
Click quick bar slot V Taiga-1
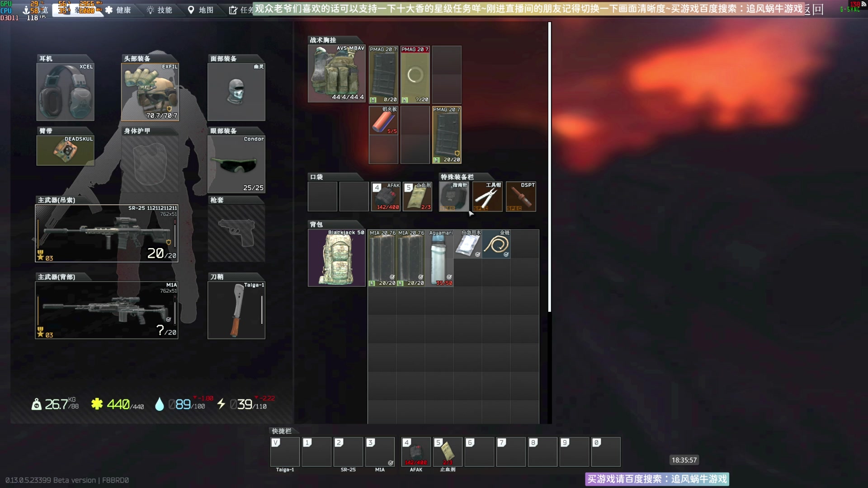(285, 452)
